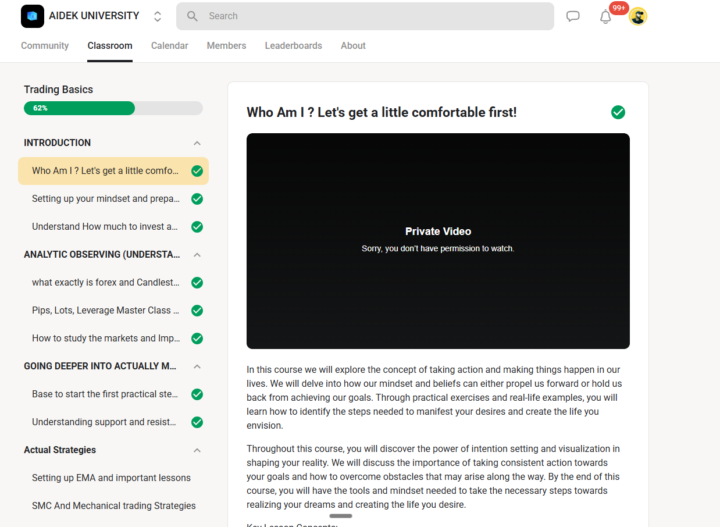The height and width of the screenshot is (527, 720).
Task: Collapse the Actual Strategies section
Action: (x=197, y=450)
